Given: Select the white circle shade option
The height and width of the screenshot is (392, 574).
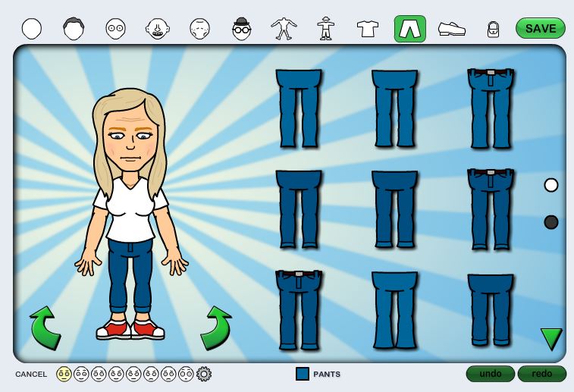Looking at the screenshot, I should (x=551, y=185).
